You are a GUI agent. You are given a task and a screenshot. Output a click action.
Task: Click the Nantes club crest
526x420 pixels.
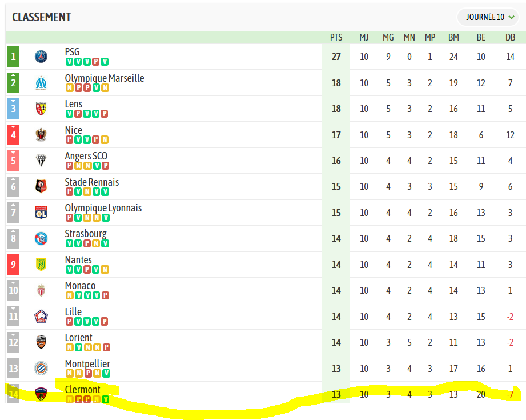point(41,265)
